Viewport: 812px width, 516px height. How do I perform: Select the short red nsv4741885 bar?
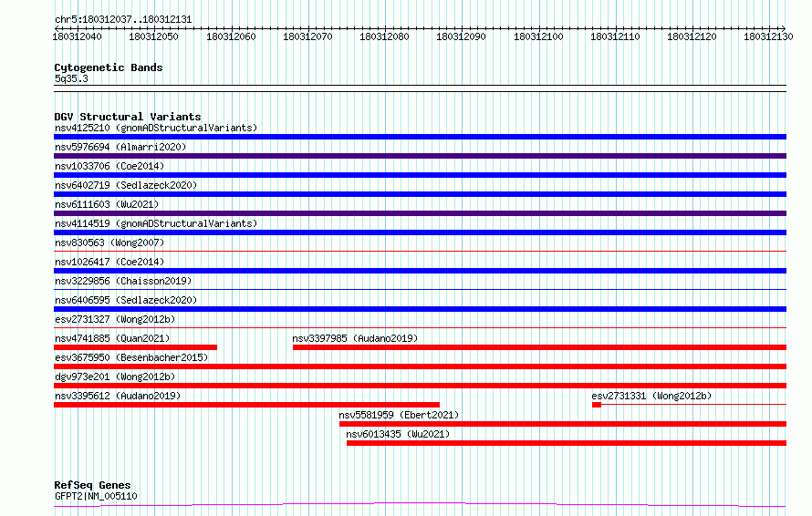(x=135, y=347)
